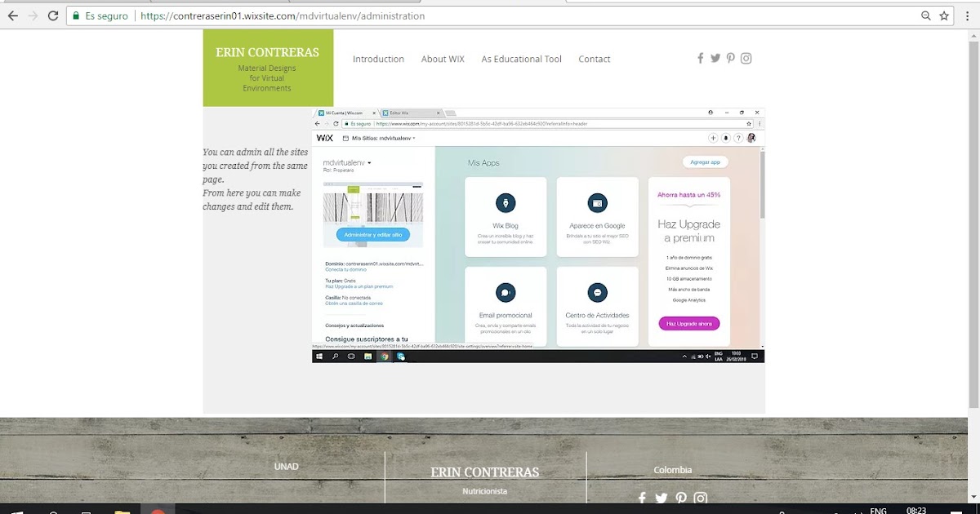Click the Instagram icon in the footer

tap(701, 498)
